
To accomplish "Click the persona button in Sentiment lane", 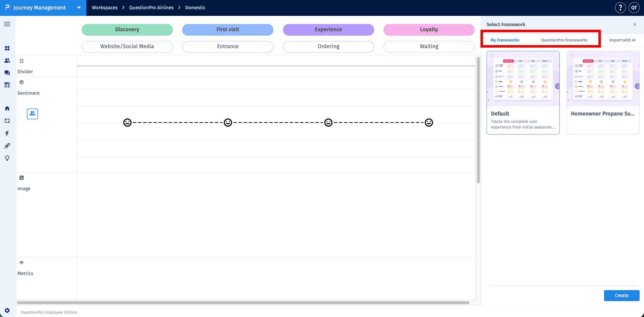I will [x=32, y=114].
